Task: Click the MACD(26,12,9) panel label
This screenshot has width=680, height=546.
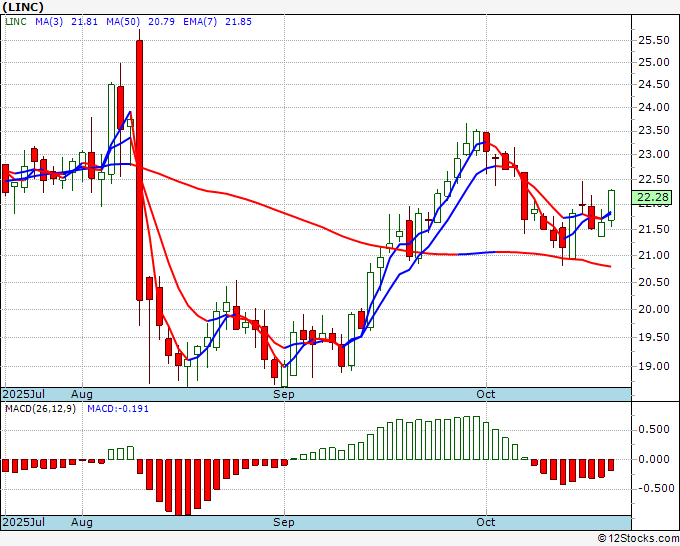Action: (40, 409)
